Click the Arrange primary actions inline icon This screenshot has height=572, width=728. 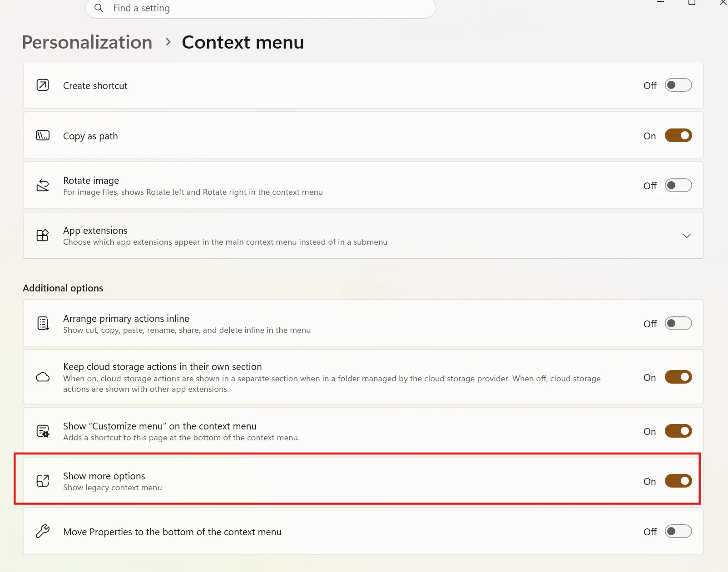pyautogui.click(x=43, y=324)
